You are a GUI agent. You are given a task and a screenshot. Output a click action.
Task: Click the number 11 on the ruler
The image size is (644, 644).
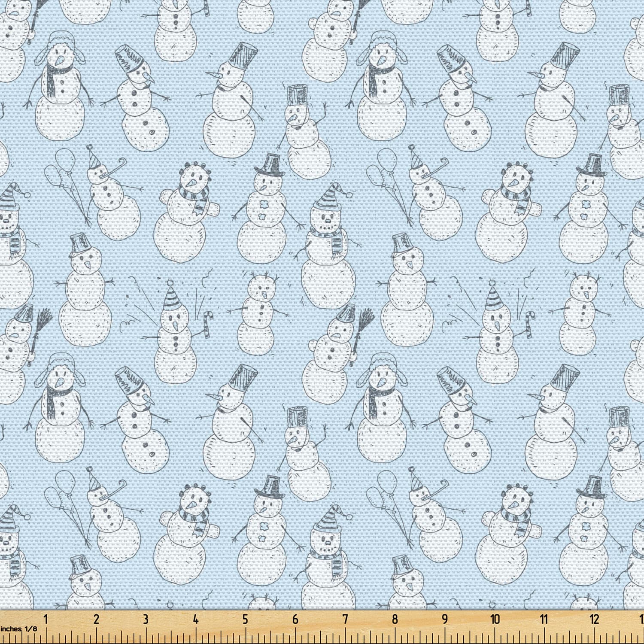point(544,619)
